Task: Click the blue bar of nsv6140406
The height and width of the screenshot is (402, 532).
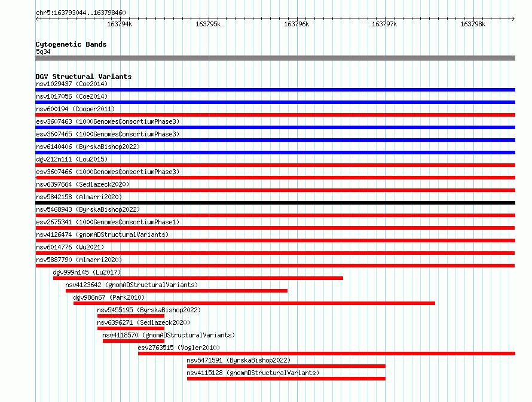Action: [275, 153]
